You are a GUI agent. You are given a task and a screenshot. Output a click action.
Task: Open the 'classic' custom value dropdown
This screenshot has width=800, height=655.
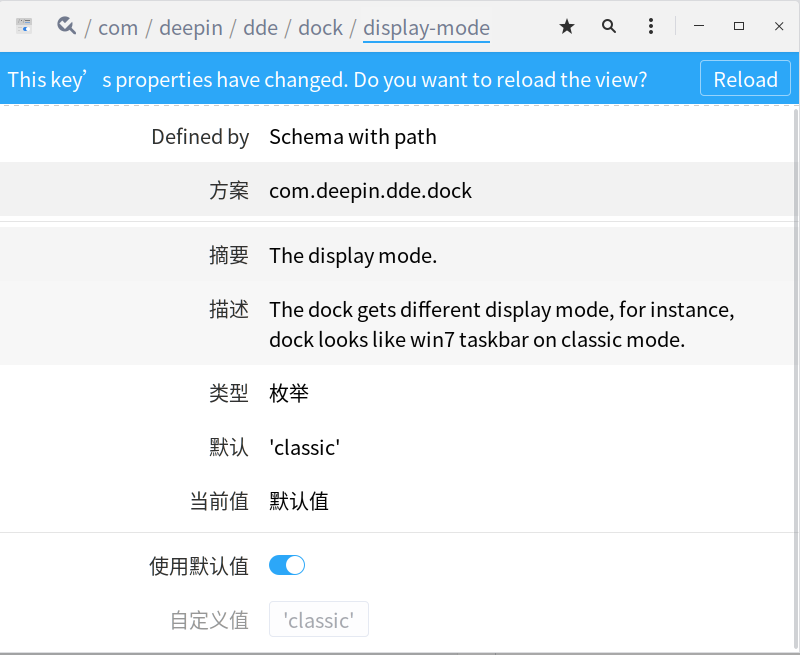pos(319,619)
